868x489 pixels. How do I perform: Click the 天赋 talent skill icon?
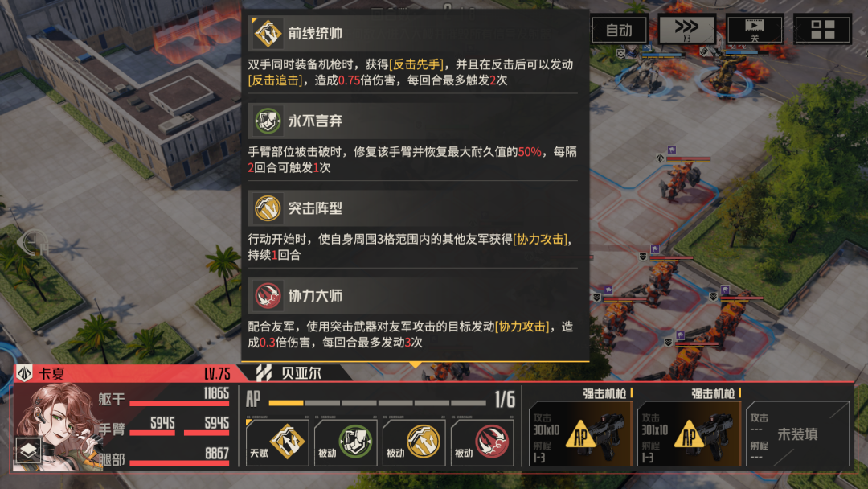[x=276, y=442]
